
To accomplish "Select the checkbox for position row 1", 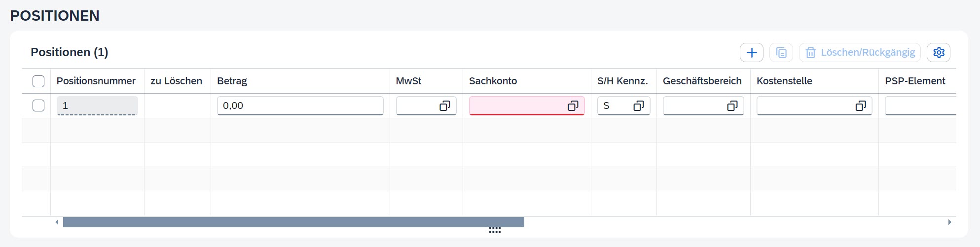I will (38, 106).
